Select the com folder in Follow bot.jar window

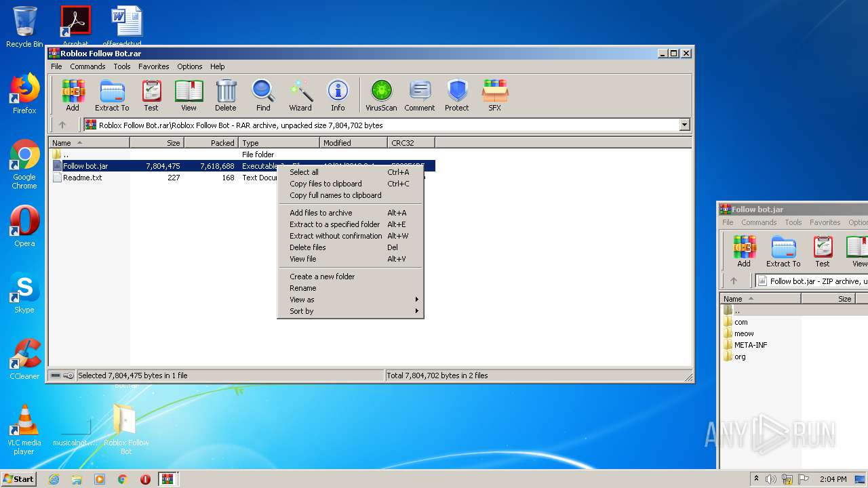[x=741, y=322]
